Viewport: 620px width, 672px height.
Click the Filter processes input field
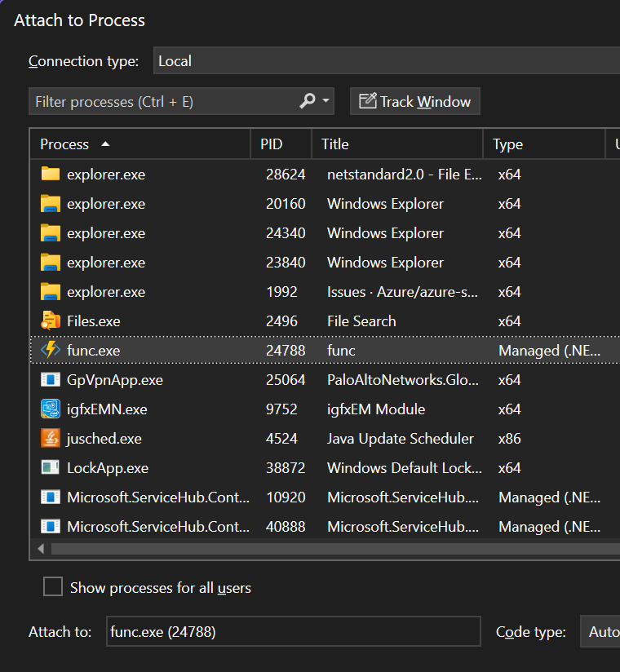pos(163,102)
